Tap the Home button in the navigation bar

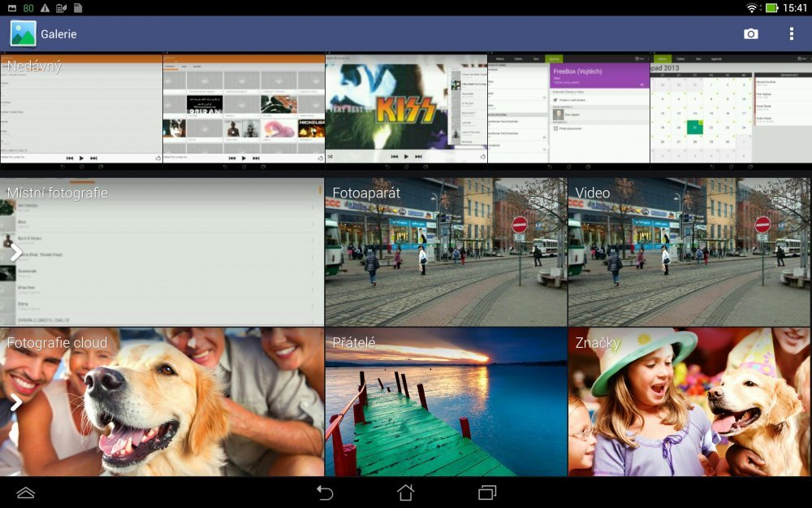tap(406, 493)
